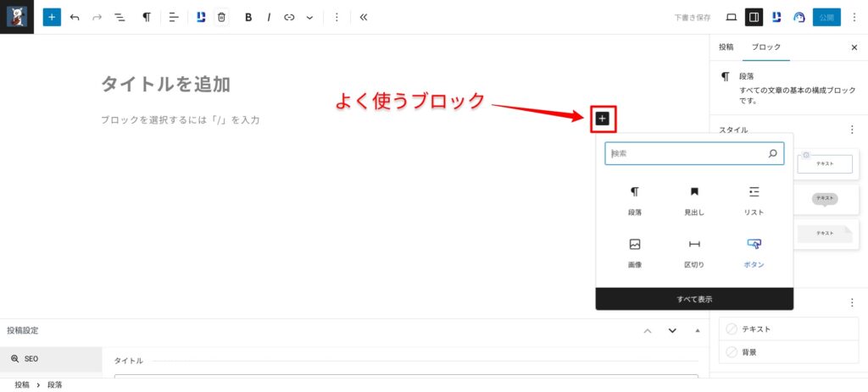The image size is (868, 392).
Task: Delete the block with trash icon
Action: [x=221, y=17]
